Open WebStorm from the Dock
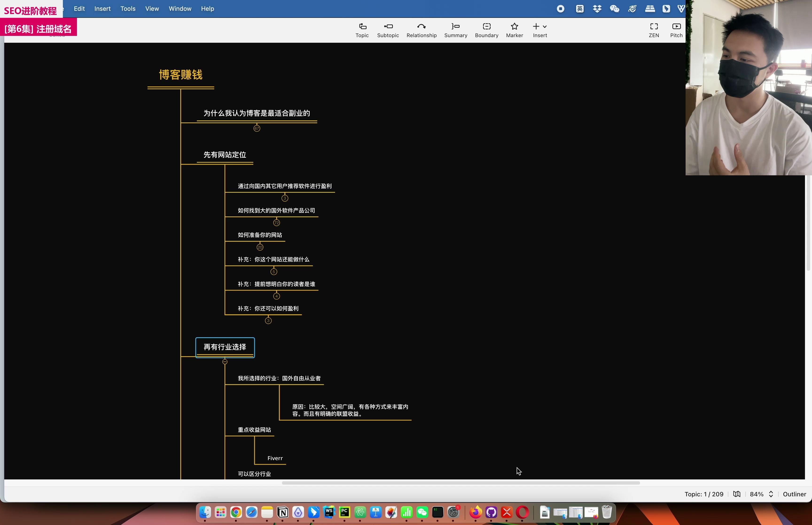The image size is (812, 525). pyautogui.click(x=329, y=512)
